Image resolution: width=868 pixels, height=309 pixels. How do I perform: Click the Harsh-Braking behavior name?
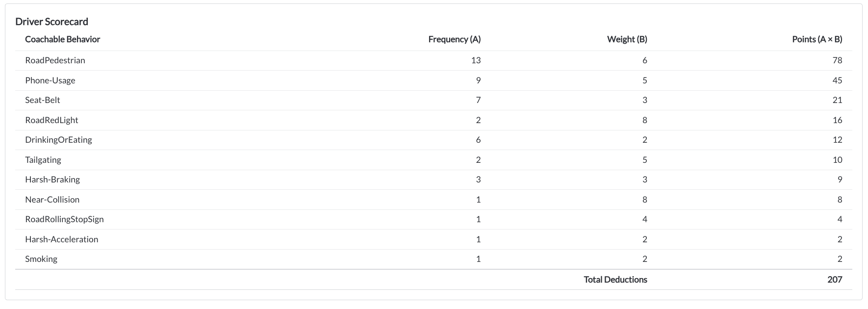(52, 180)
